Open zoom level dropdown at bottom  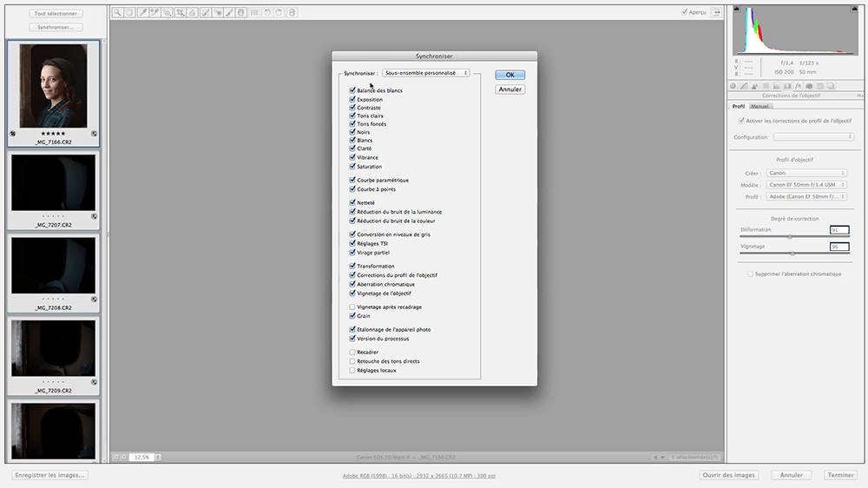tap(158, 457)
